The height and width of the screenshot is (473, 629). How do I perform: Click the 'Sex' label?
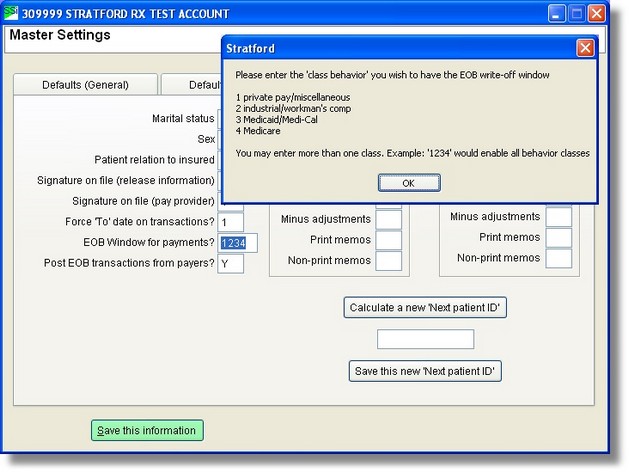206,139
